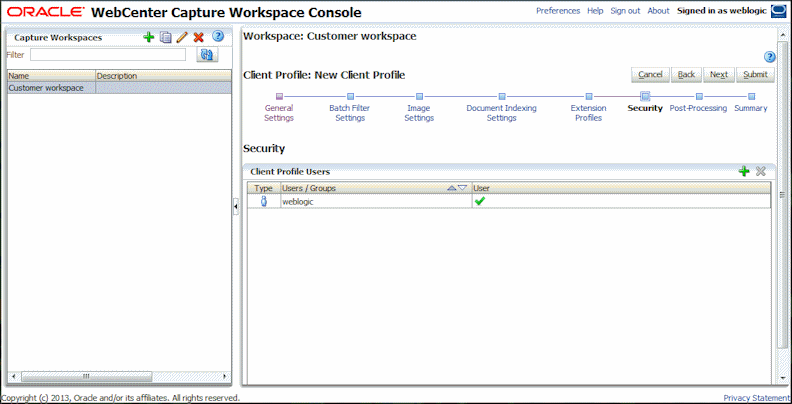Edit workspace with pencil icon
Screen dimensions: 792x404
[x=182, y=37]
